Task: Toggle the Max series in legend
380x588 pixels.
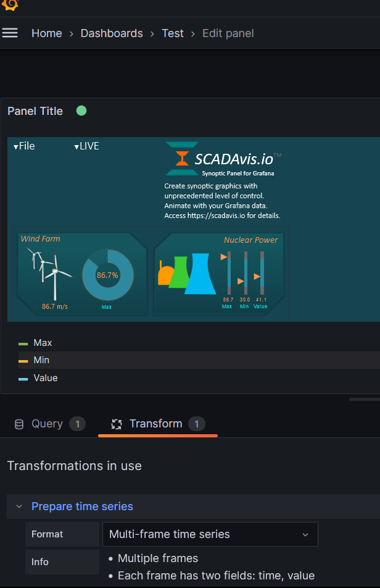Action: point(43,343)
